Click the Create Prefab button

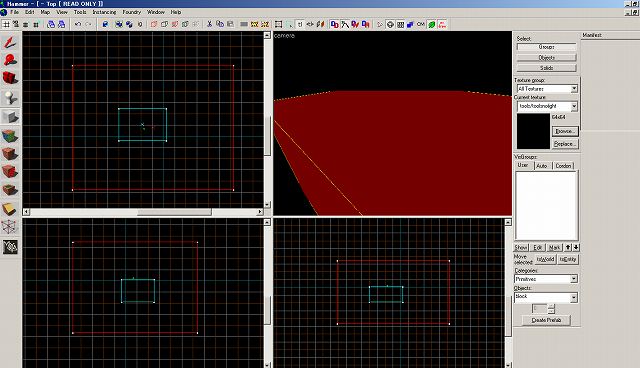click(x=546, y=320)
